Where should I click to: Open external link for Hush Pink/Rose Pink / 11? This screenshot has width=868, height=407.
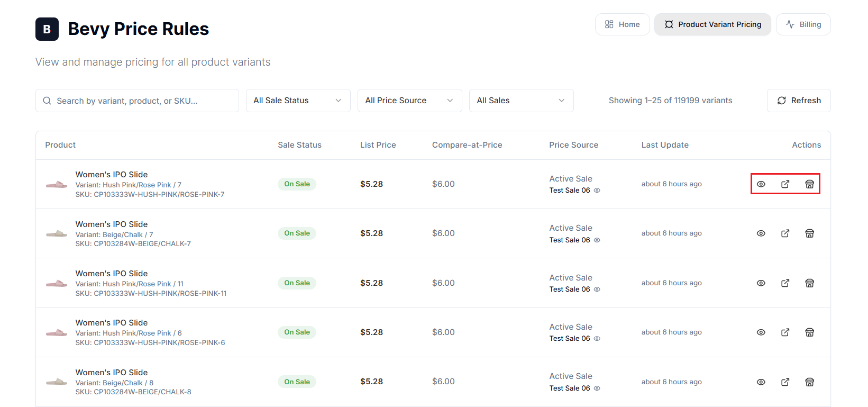tap(785, 283)
